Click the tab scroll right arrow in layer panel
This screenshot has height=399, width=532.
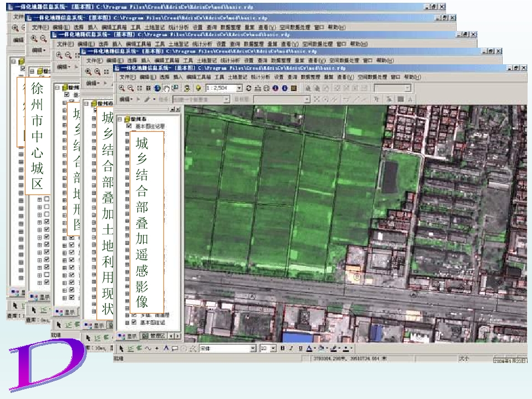(177, 336)
